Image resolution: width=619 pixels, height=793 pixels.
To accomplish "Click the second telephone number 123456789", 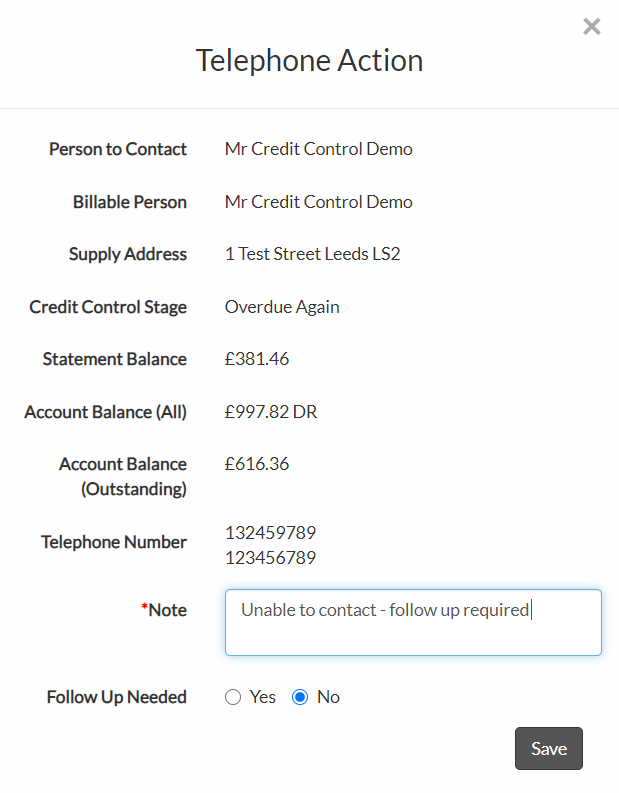I will [271, 558].
